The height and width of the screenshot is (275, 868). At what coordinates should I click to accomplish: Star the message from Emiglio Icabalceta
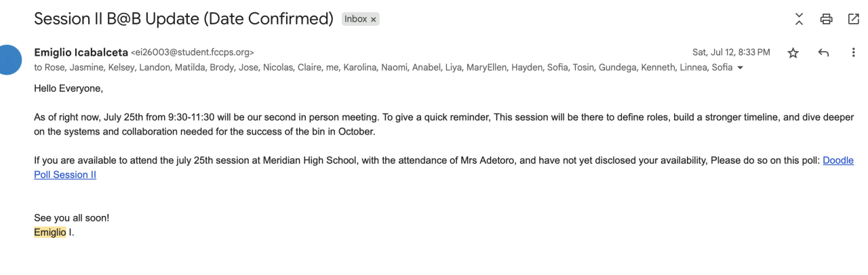pyautogui.click(x=793, y=53)
